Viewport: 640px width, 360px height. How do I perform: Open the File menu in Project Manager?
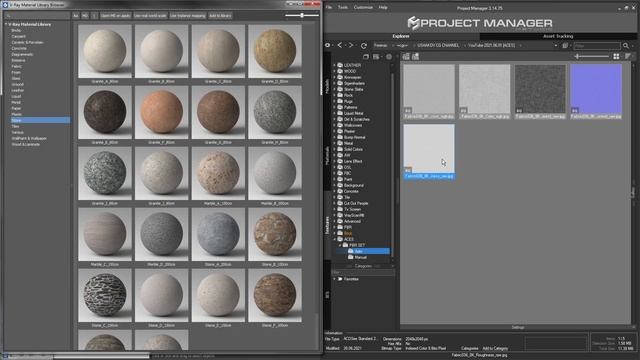pos(329,7)
